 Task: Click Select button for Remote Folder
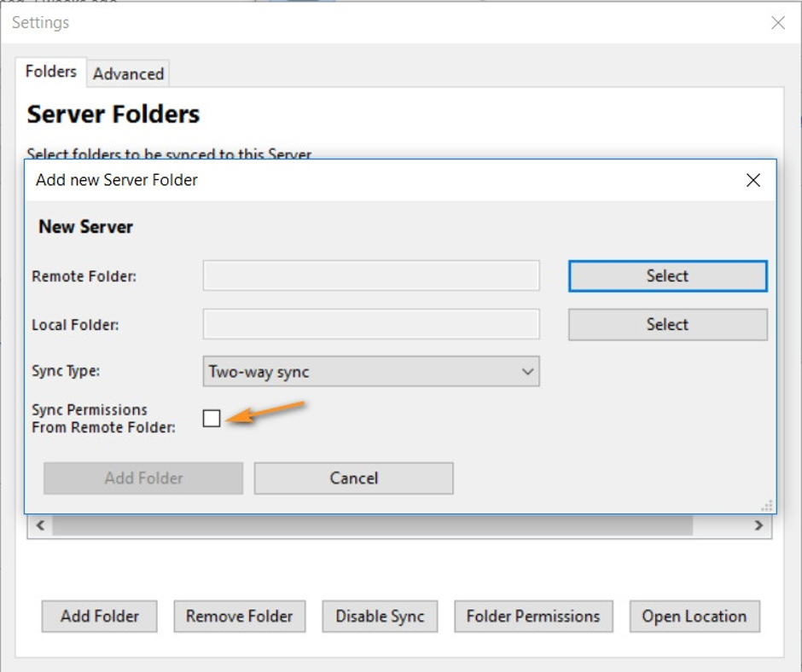tap(667, 276)
